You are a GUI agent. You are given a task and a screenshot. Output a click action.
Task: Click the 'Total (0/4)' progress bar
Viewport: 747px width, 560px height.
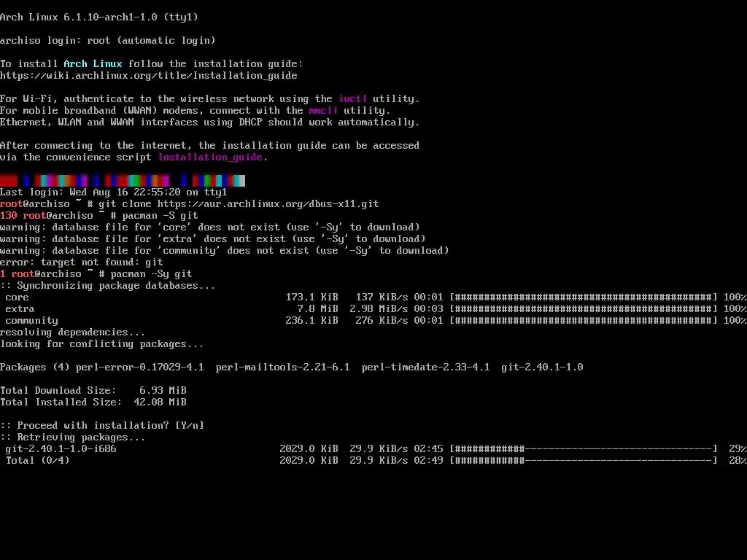[584, 461]
